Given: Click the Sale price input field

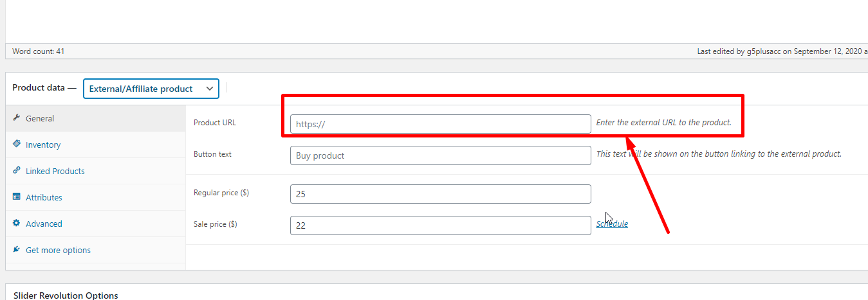Looking at the screenshot, I should (x=440, y=225).
